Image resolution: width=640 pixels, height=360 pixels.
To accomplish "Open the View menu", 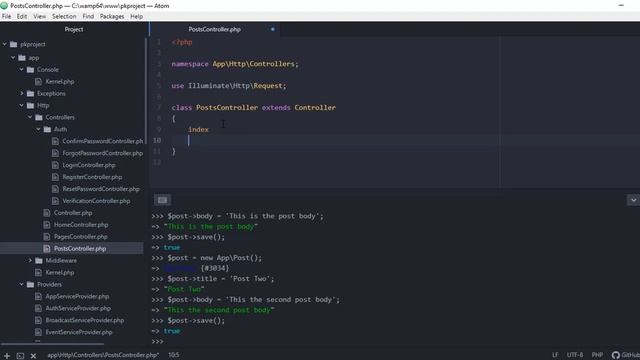I will coord(40,16).
